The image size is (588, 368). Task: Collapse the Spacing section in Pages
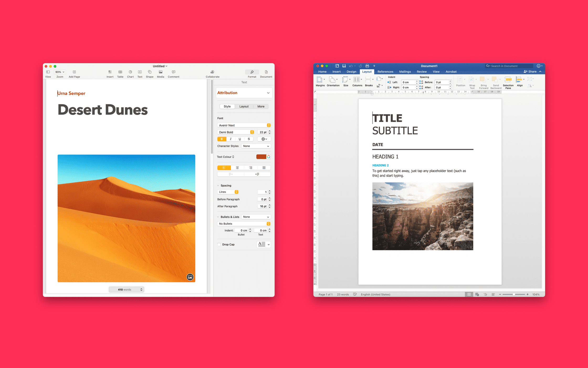pos(219,185)
